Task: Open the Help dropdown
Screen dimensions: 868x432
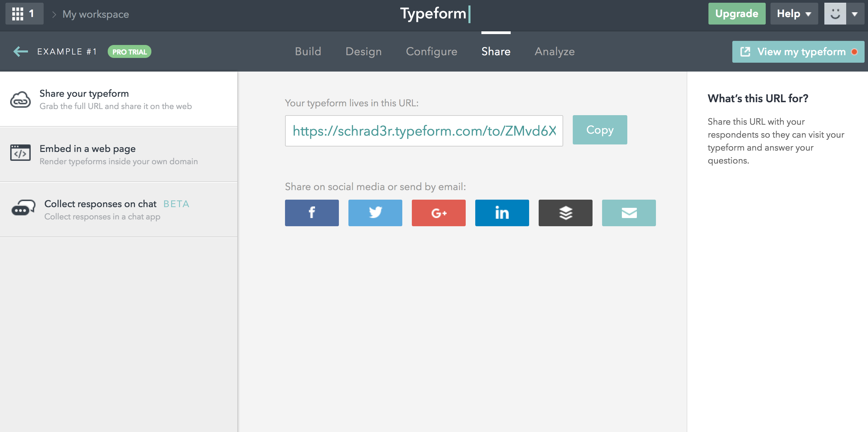Action: (x=794, y=14)
